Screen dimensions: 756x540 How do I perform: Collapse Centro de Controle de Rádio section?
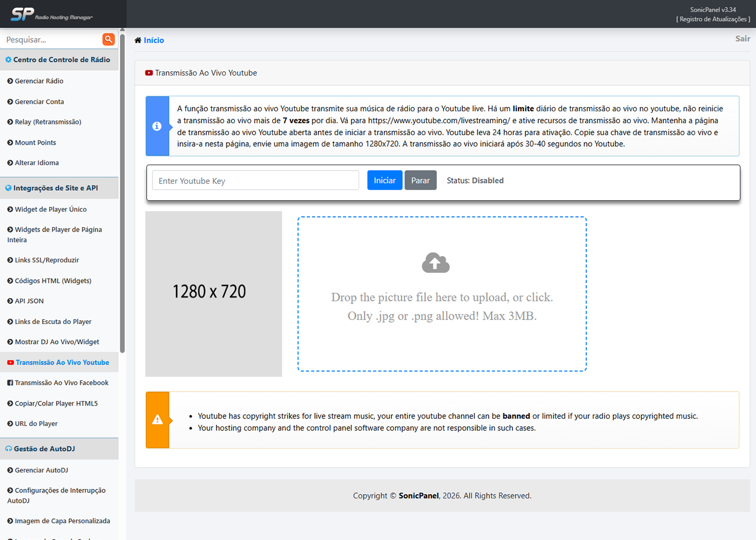pos(59,60)
